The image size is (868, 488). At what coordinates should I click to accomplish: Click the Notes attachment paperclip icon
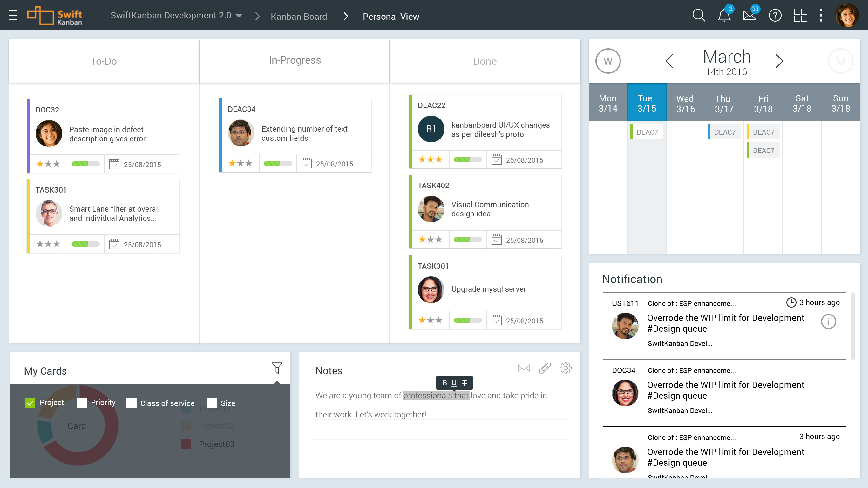[545, 368]
